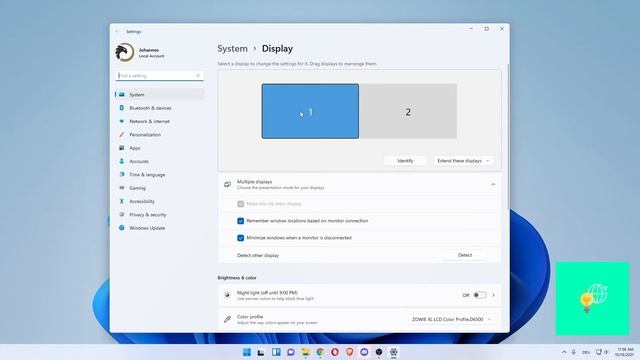Click the Settings window vertical scrollbar
Image resolution: width=640 pixels, height=360 pixels.
click(x=508, y=137)
